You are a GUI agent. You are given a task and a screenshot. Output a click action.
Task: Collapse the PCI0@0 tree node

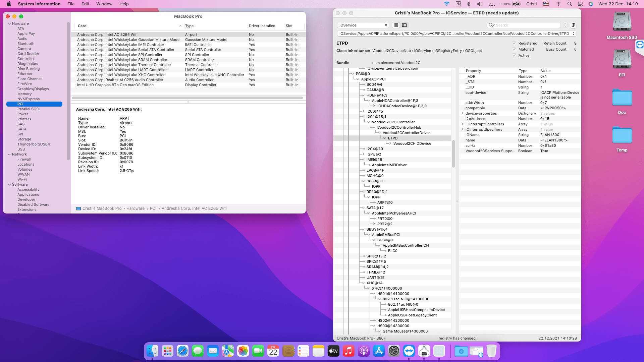pos(352,74)
